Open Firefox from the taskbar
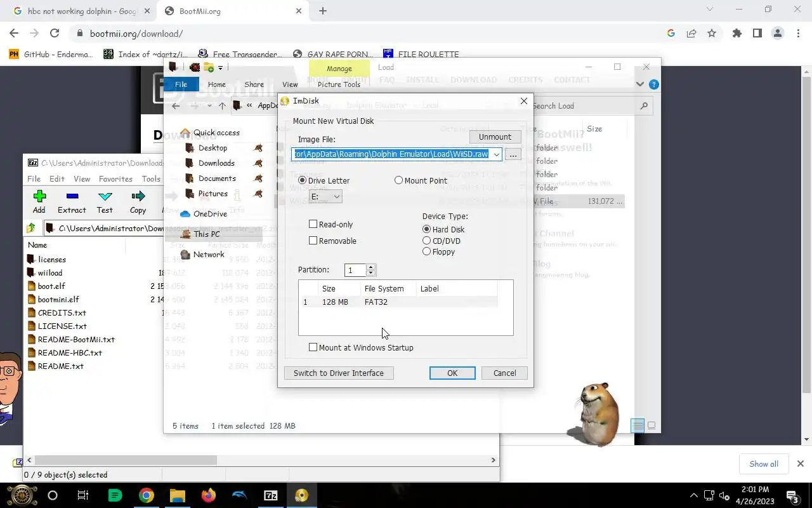The image size is (812, 508). click(x=208, y=495)
